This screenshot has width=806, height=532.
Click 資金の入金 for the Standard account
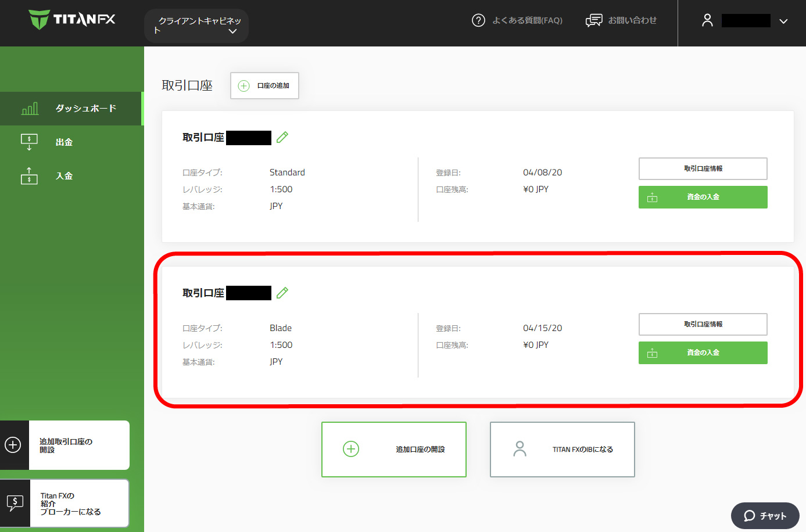[x=703, y=197]
